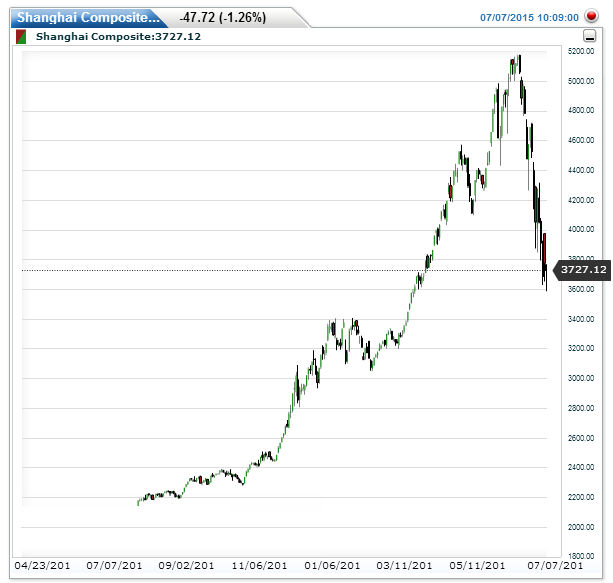The width and height of the screenshot is (613, 583).
Task: Click the 2800.00 y-axis label
Action: coord(581,408)
